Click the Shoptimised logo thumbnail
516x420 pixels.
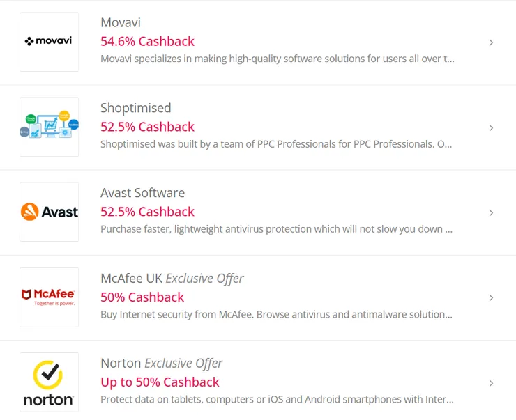pyautogui.click(x=49, y=127)
